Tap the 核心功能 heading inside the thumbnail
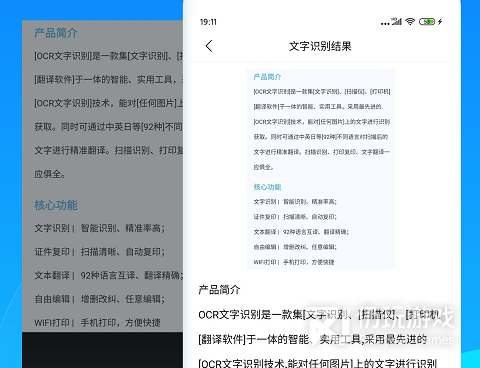 267,187
